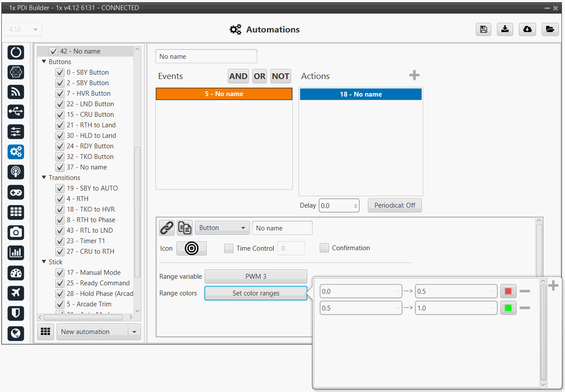Select the 4 - RTH transition item
Image resolution: width=565 pixels, height=392 pixels.
77,199
